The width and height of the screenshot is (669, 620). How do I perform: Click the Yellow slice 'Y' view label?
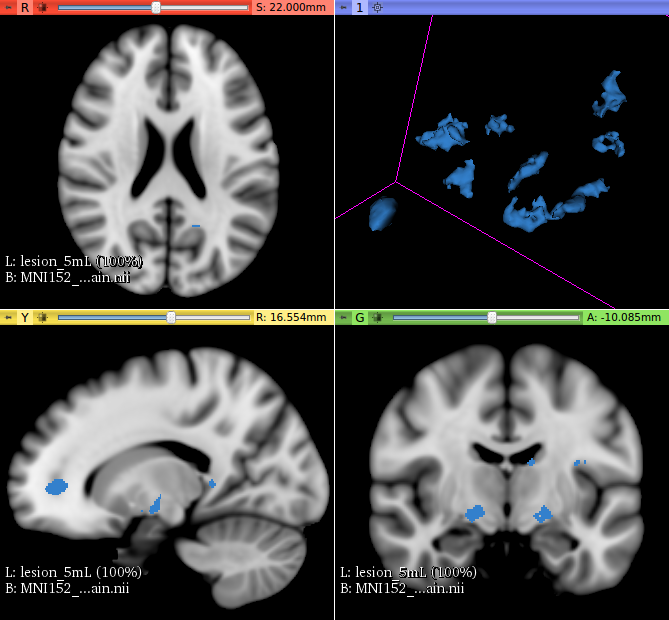[x=25, y=317]
